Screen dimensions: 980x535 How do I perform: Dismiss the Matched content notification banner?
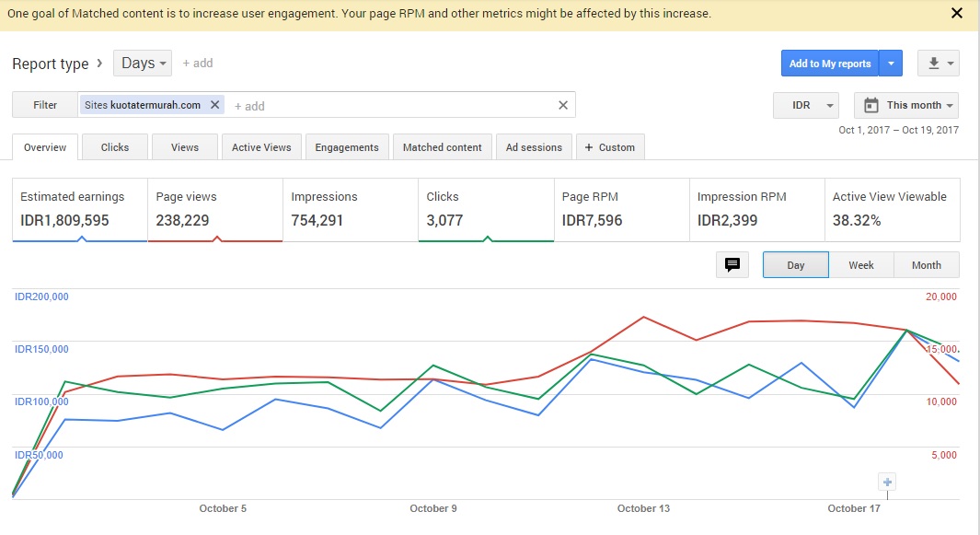click(956, 13)
